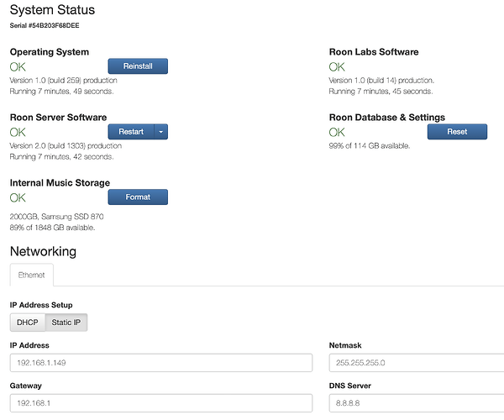Edit the Gateway text field
Viewport: 504px width, 420px height.
click(x=160, y=403)
